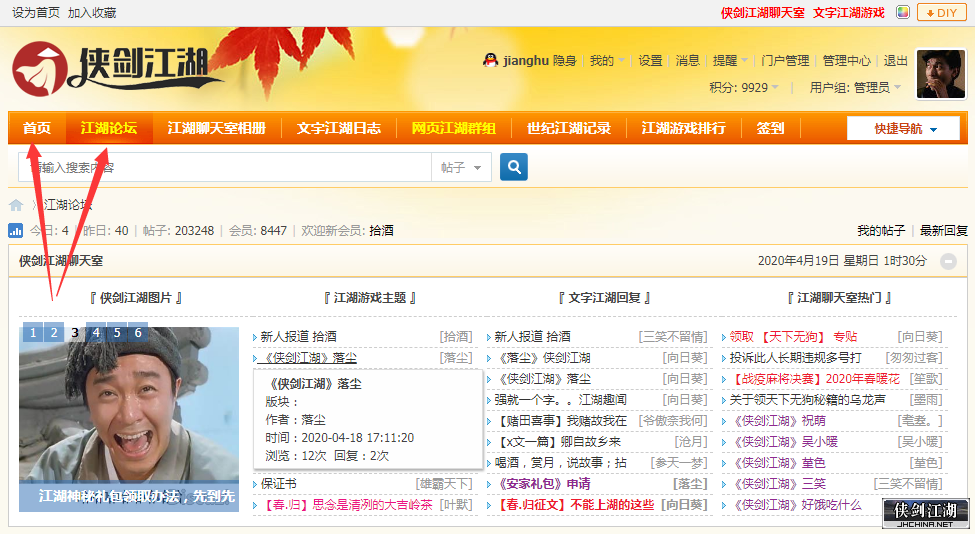The height and width of the screenshot is (534, 975).
Task: Click the author [三笑不留情] of 新人报道 reply
Action: [673, 336]
